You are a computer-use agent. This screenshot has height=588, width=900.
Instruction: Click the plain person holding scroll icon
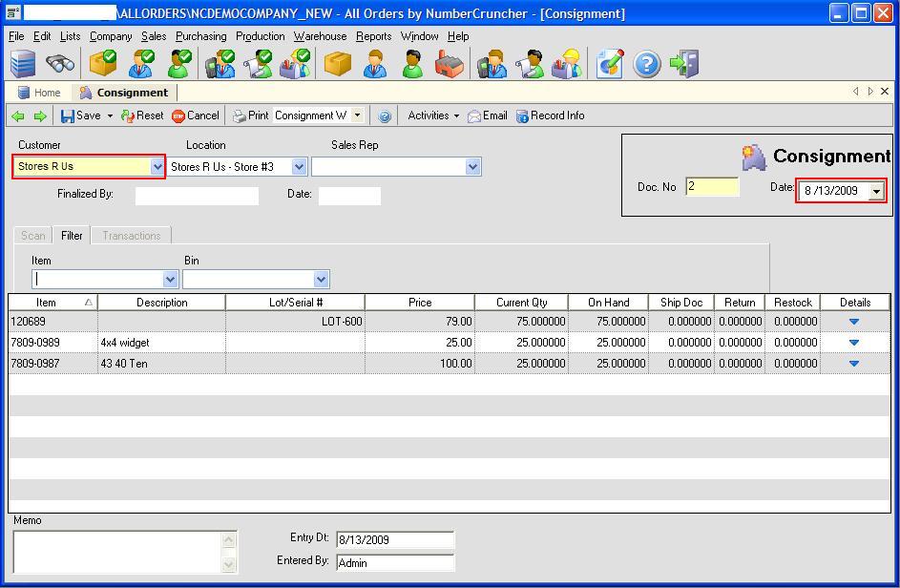[x=529, y=63]
